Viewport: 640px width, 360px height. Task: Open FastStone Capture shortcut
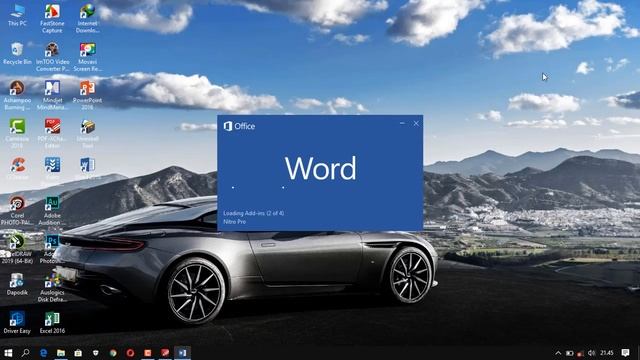pos(52,18)
